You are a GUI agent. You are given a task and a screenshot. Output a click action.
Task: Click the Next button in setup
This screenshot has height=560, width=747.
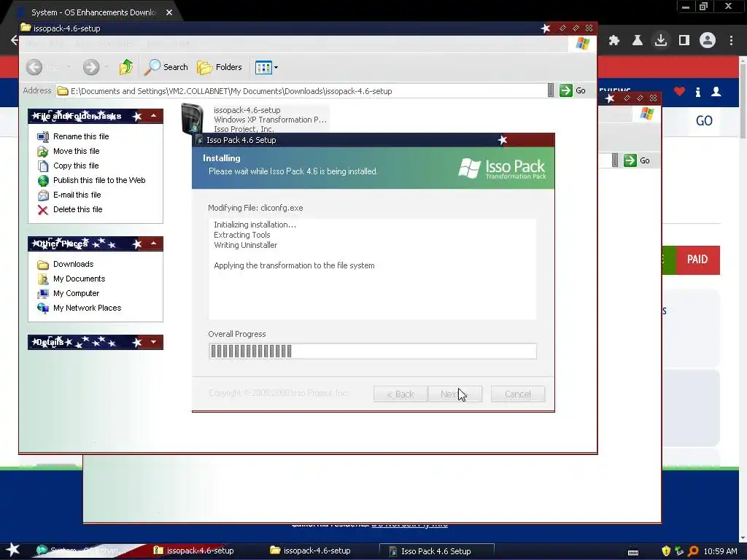coord(455,394)
